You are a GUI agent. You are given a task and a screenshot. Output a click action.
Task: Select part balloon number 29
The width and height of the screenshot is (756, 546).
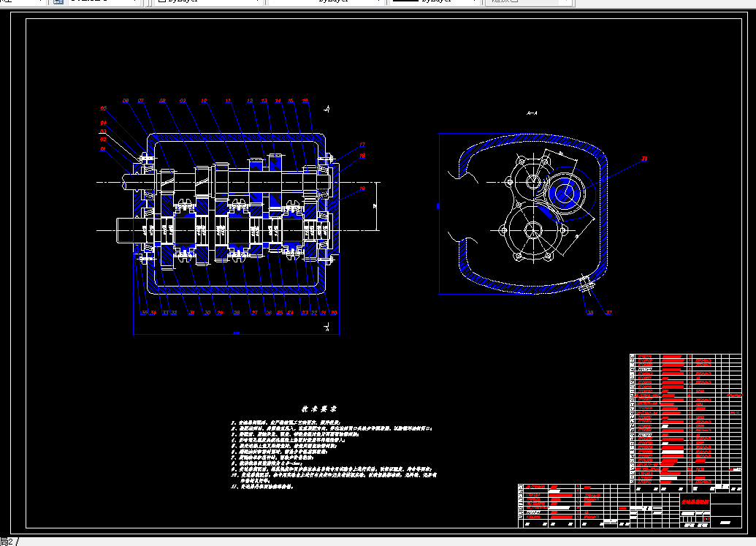[x=220, y=313]
